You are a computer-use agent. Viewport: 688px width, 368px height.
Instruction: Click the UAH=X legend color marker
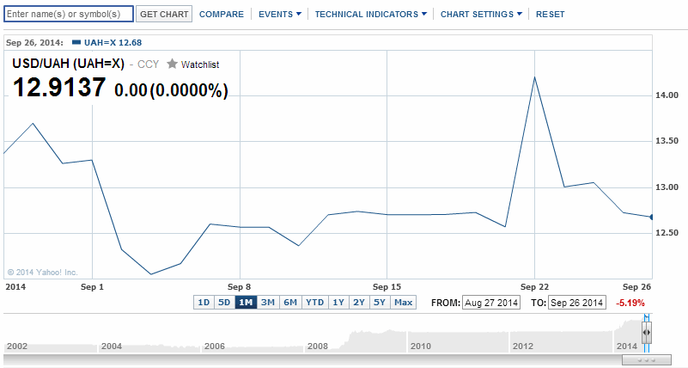(76, 43)
